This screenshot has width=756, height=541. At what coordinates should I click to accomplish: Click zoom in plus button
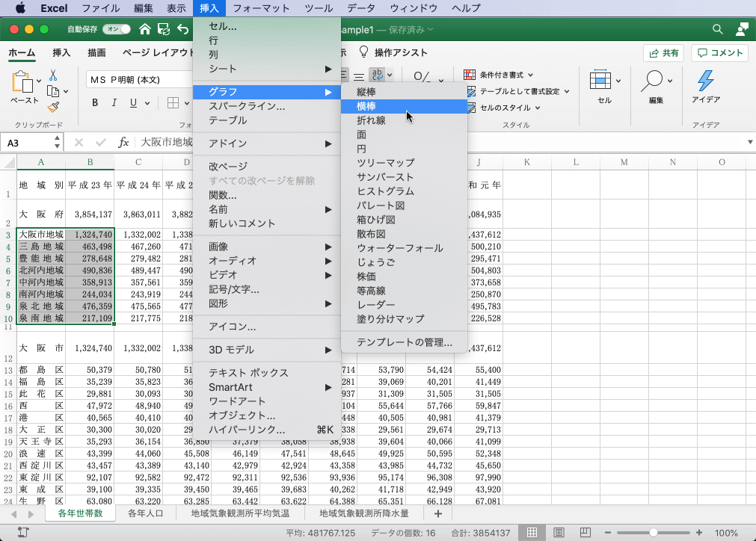point(699,533)
